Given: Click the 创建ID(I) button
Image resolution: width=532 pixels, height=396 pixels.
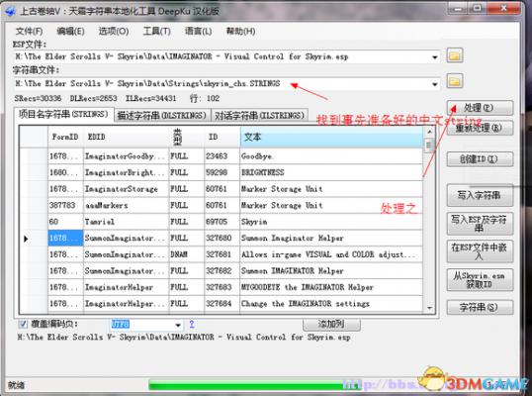Looking at the screenshot, I should [x=480, y=159].
